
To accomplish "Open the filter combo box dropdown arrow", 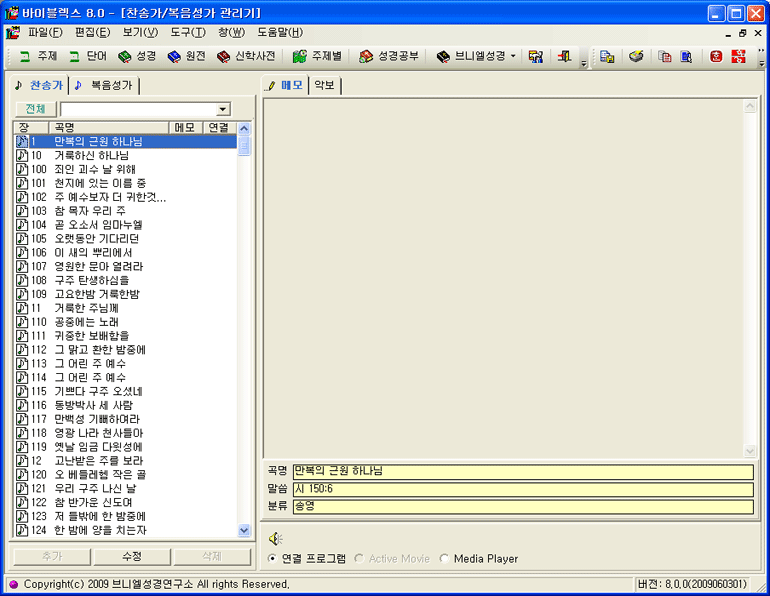I will click(x=223, y=109).
